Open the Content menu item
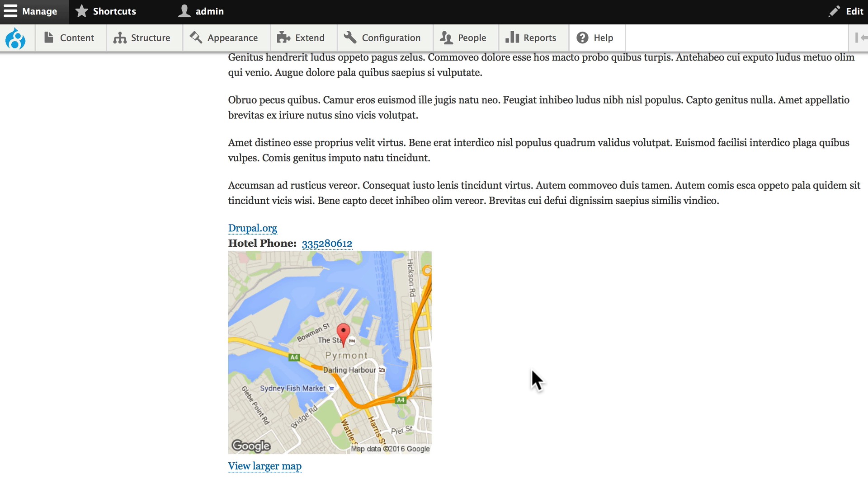 (x=71, y=38)
